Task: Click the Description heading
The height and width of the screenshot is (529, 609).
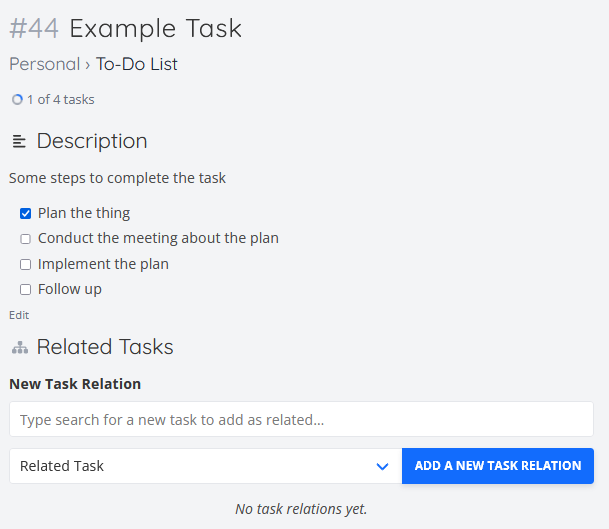Action: point(92,141)
